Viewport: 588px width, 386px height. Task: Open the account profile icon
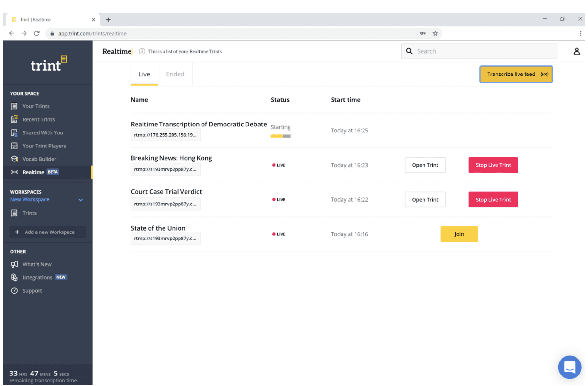(577, 51)
